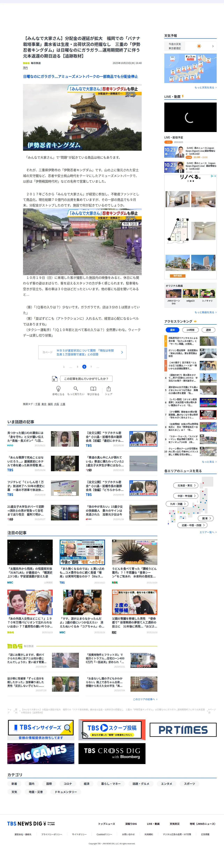Select the コロナ category chip

coord(68,784)
